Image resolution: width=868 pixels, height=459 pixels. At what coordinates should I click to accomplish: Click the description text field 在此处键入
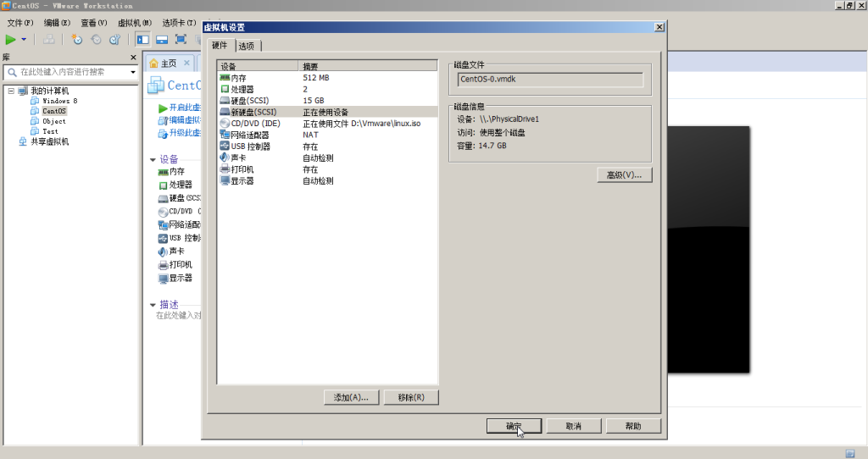178,315
